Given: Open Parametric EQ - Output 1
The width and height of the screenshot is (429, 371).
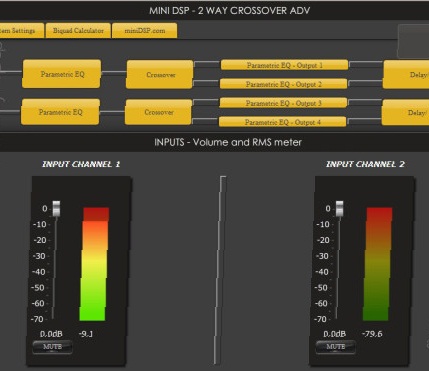Looking at the screenshot, I should tap(284, 65).
